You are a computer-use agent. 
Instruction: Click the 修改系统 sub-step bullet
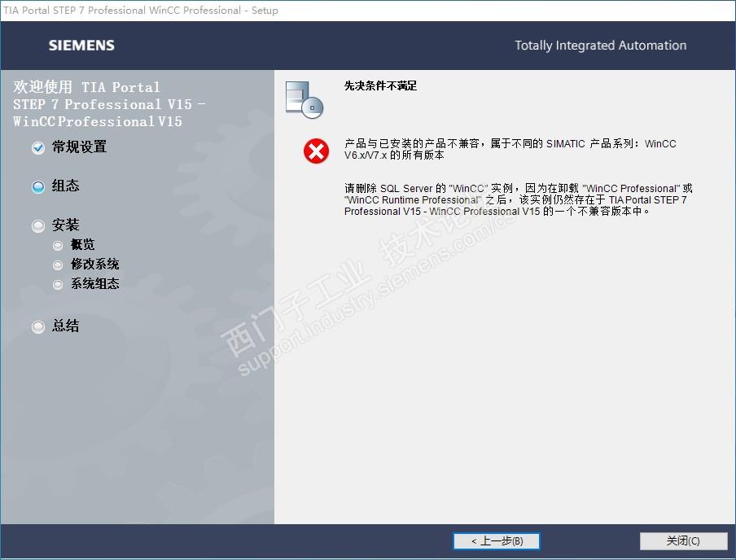[58, 265]
